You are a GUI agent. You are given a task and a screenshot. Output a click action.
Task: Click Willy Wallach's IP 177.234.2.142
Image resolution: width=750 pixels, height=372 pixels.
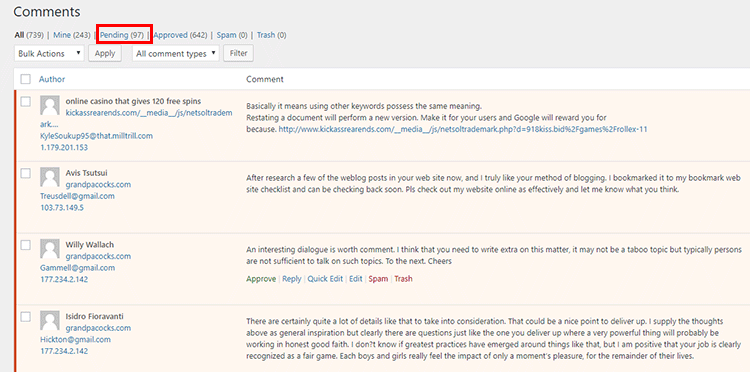click(x=64, y=279)
